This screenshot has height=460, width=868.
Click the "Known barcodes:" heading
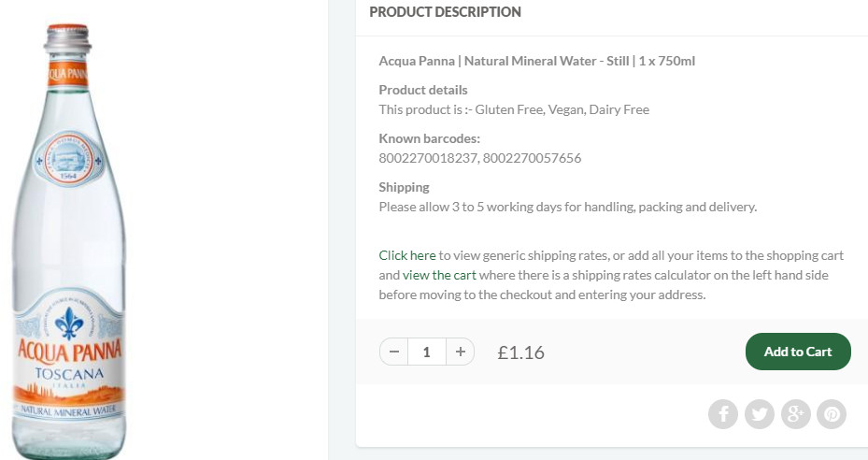429,138
